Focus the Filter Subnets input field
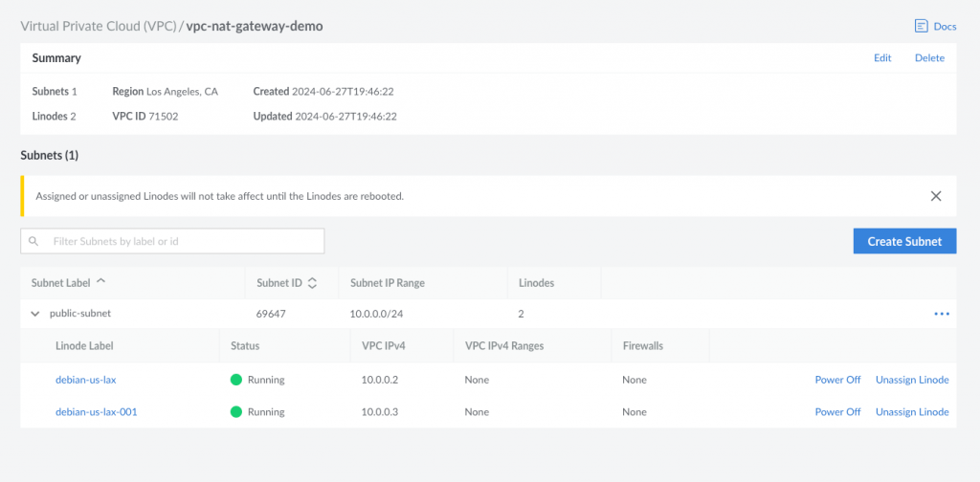Viewport: 980px width, 482px height. [x=172, y=241]
